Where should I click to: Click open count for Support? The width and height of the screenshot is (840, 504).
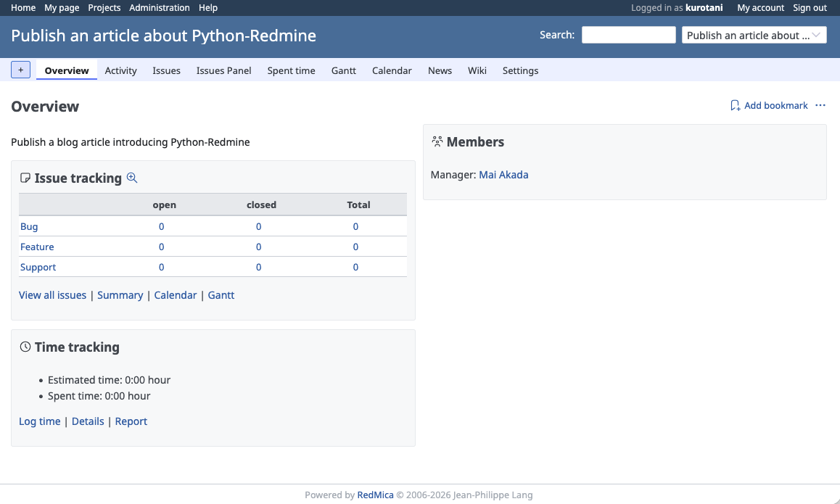(x=161, y=268)
